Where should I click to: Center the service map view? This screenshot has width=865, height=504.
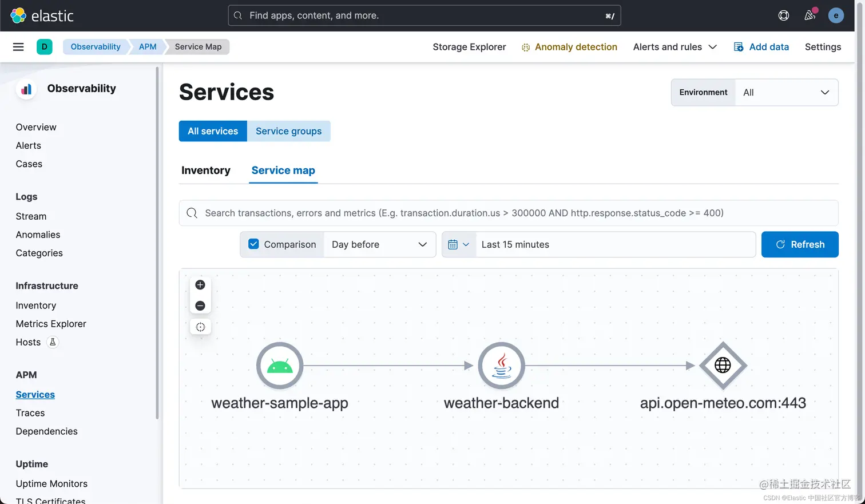(200, 327)
